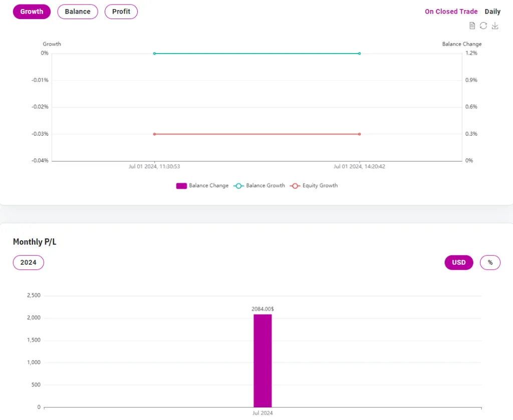The width and height of the screenshot is (513, 420).
Task: Switch to the Profit tab
Action: pyautogui.click(x=121, y=11)
